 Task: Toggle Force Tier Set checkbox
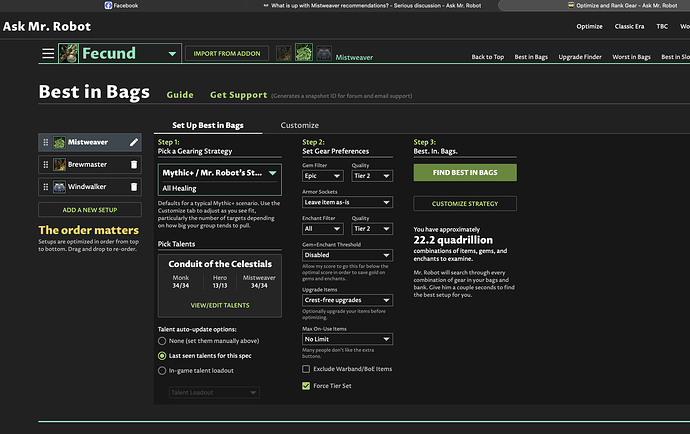[306, 386]
